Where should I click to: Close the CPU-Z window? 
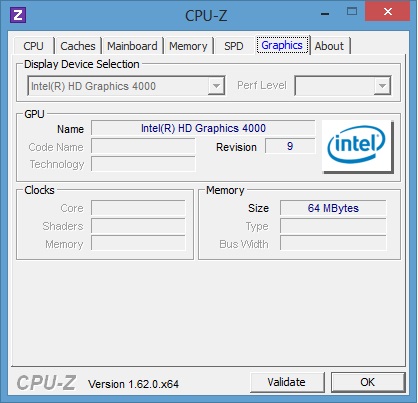coord(388,12)
